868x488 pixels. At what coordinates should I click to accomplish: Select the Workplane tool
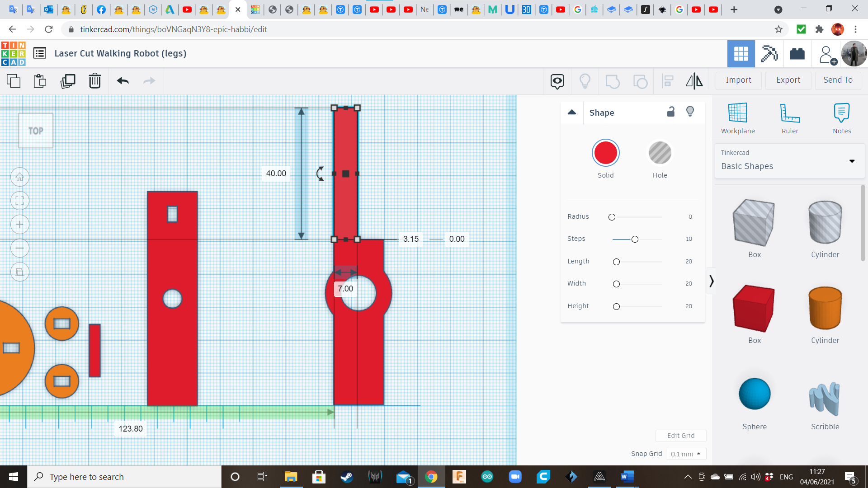point(738,118)
